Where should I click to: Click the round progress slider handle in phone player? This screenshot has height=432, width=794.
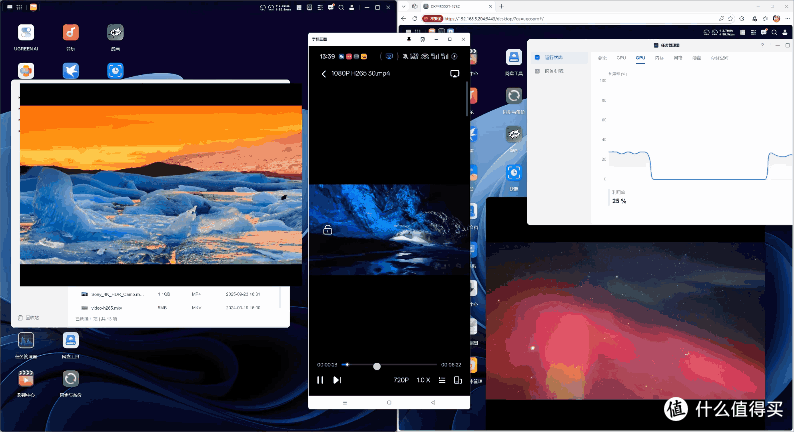coord(377,366)
